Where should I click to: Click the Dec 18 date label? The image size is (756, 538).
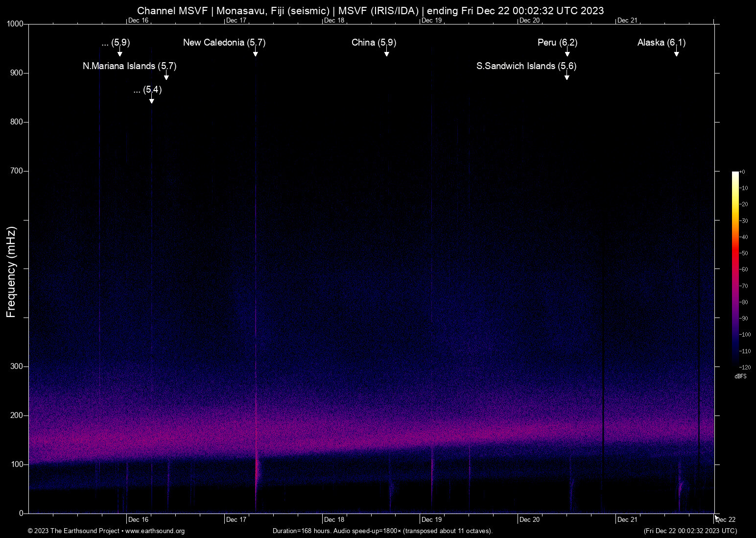tap(334, 519)
